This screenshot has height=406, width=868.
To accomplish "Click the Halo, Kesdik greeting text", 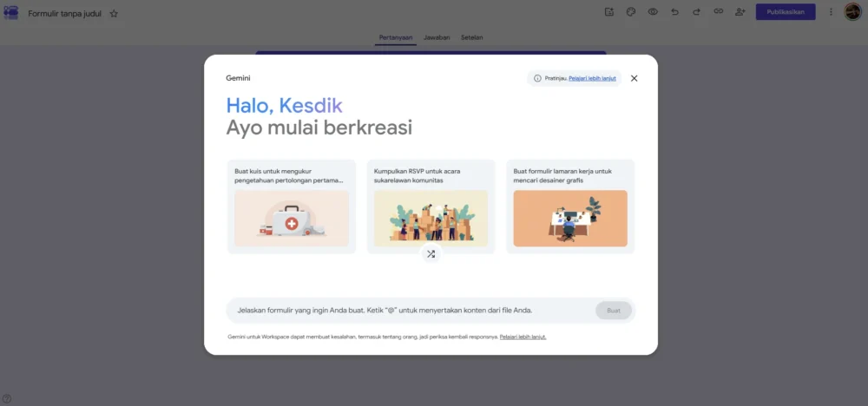I will pyautogui.click(x=285, y=105).
